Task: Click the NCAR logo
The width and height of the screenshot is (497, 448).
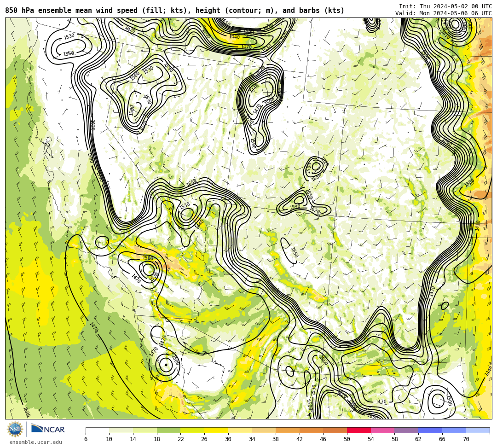Action: 48,429
